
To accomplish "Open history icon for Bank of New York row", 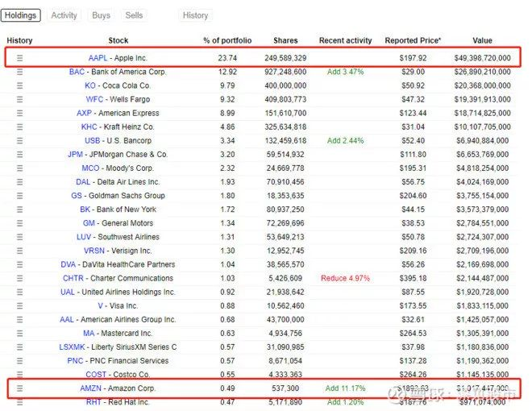I will pos(19,210).
